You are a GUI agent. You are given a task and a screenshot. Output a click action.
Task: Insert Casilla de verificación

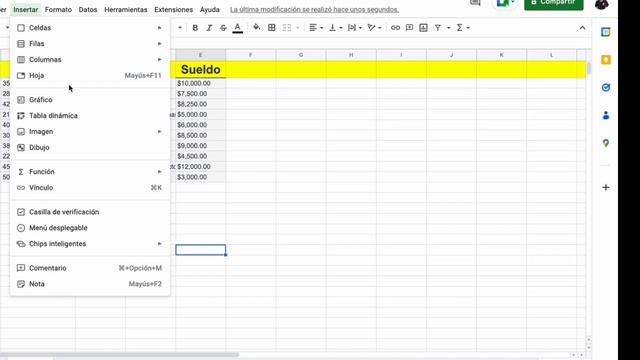click(x=90, y=212)
